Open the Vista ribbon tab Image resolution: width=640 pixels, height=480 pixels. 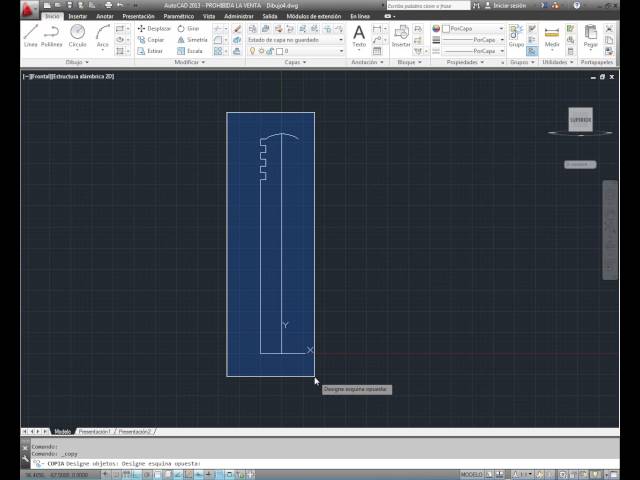(x=209, y=16)
